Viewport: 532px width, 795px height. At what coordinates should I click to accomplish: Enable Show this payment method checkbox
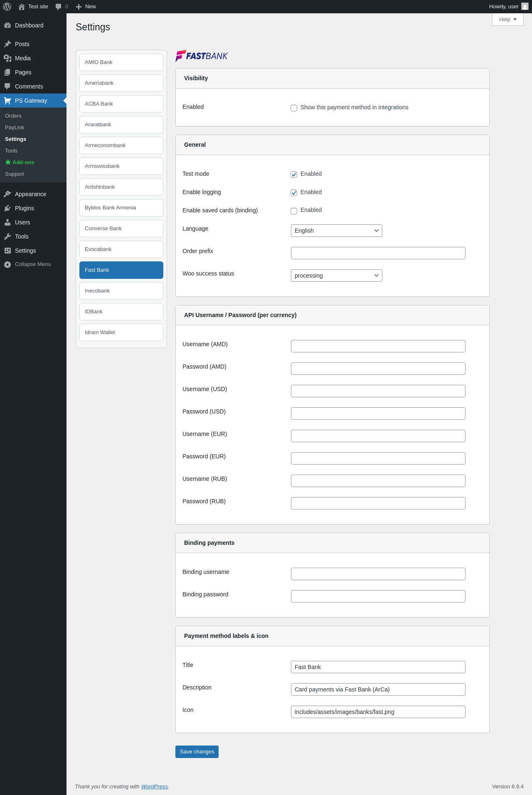[294, 108]
